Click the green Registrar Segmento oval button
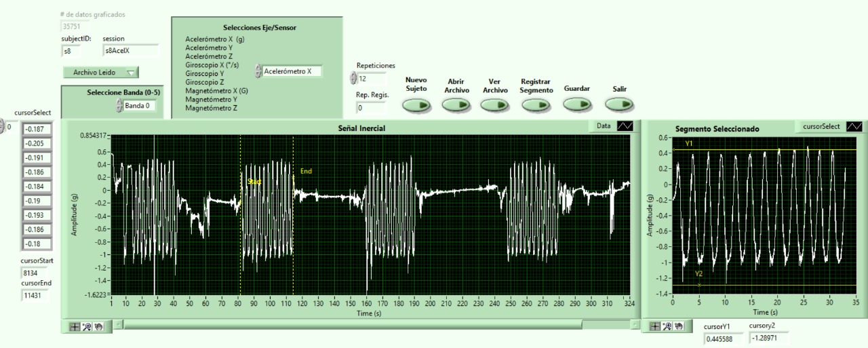The height and width of the screenshot is (348, 868). click(x=536, y=104)
